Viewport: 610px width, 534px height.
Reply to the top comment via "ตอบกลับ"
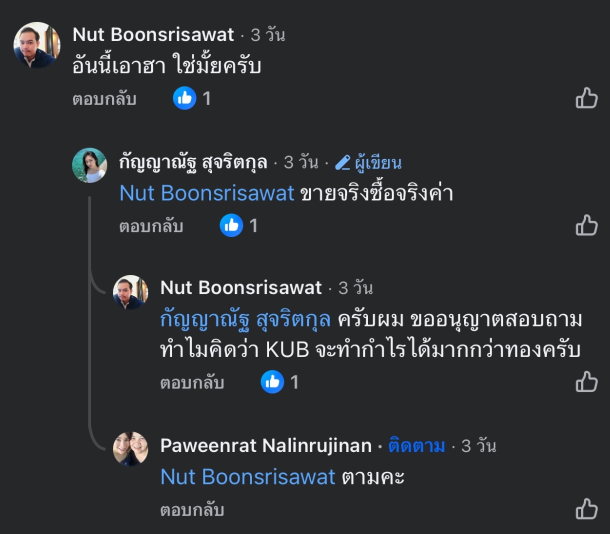(104, 99)
